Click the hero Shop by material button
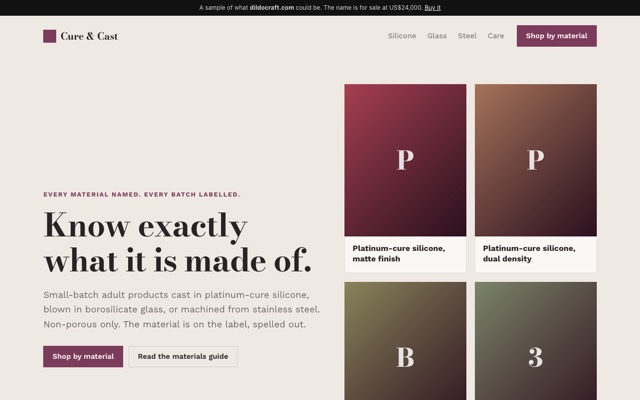Screen dimensions: 640x400 tap(83, 356)
